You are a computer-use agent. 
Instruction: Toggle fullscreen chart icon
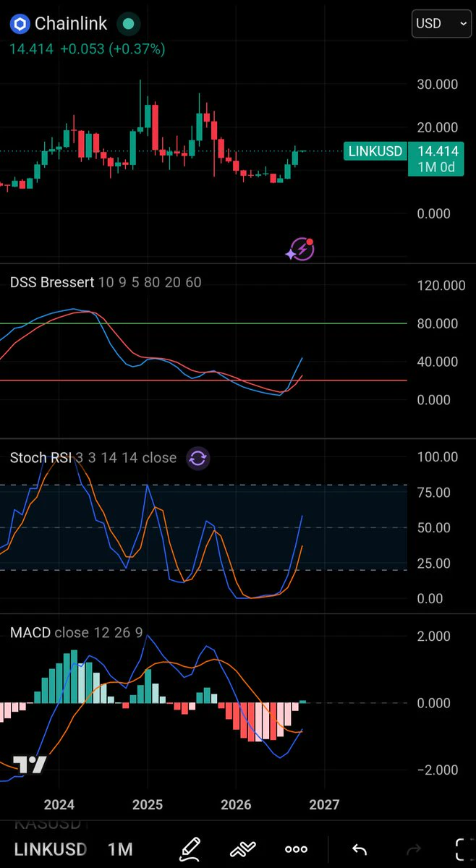464,849
